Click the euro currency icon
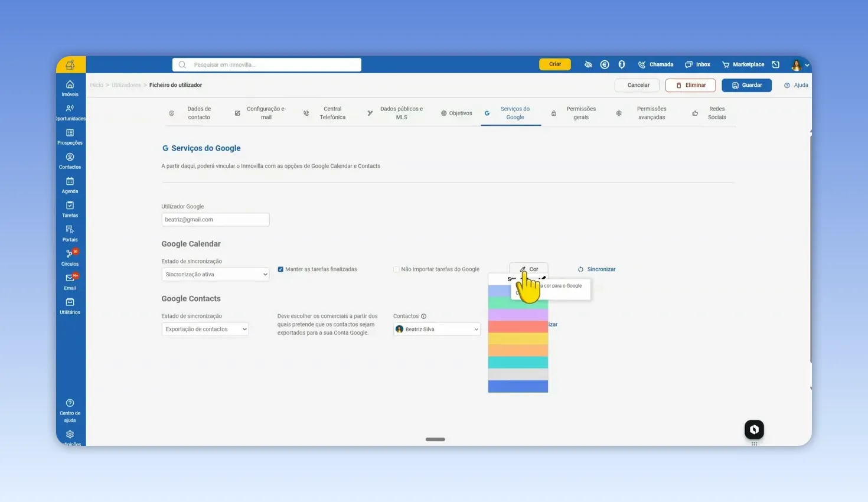This screenshot has height=502, width=868. coord(605,64)
